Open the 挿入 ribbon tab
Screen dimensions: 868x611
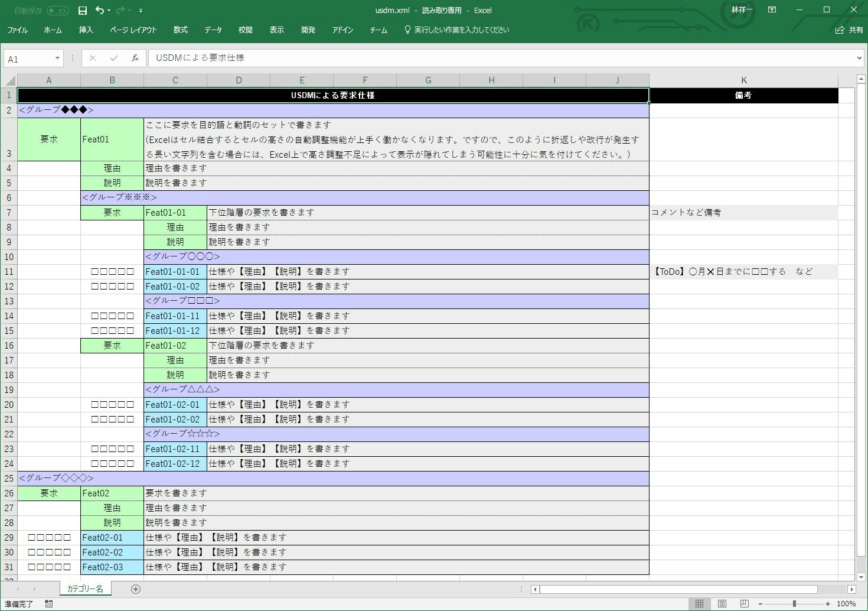(x=86, y=30)
